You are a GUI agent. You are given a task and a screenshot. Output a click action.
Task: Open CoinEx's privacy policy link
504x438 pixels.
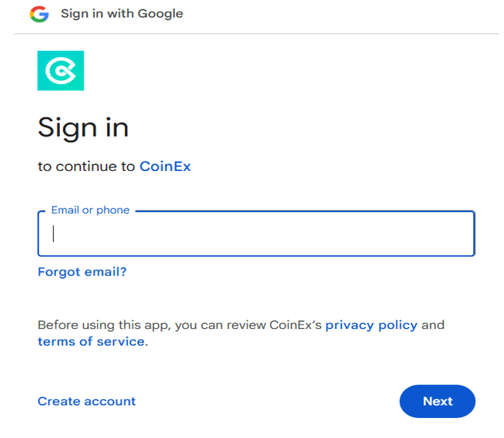(x=371, y=325)
